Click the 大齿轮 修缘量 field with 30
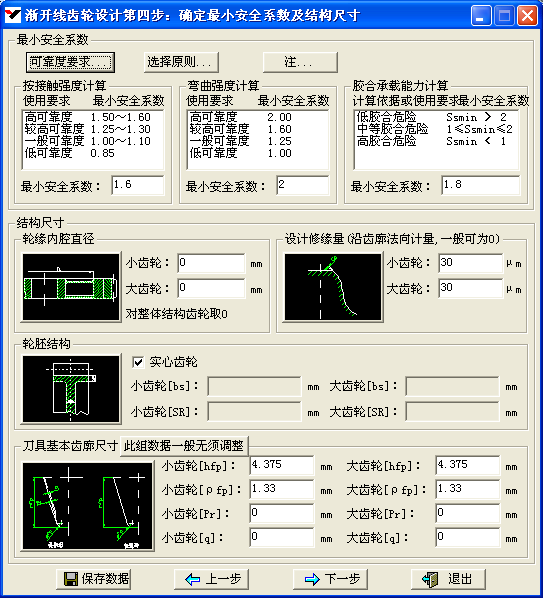 pos(471,288)
